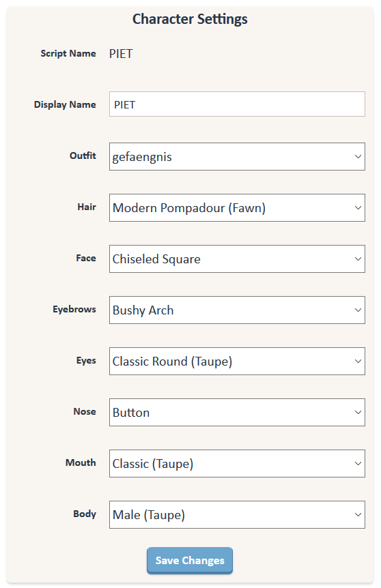The image size is (381, 588).
Task: Expand the Body dropdown Male (Taupe)
Action: (237, 515)
